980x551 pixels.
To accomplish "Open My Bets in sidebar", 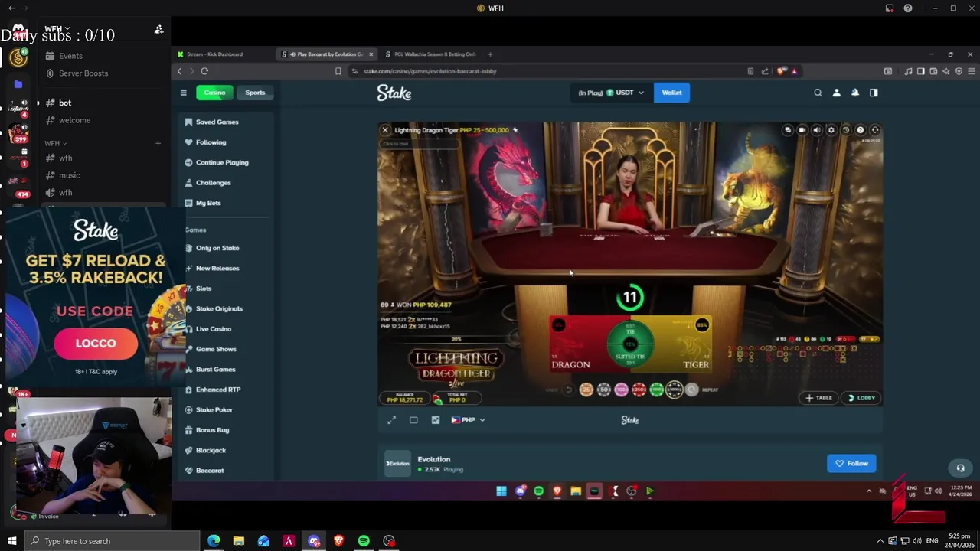I will (208, 203).
